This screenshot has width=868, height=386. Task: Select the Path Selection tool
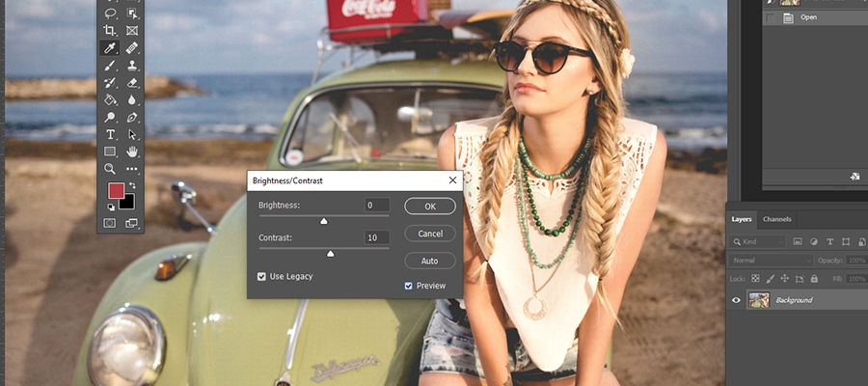click(132, 134)
